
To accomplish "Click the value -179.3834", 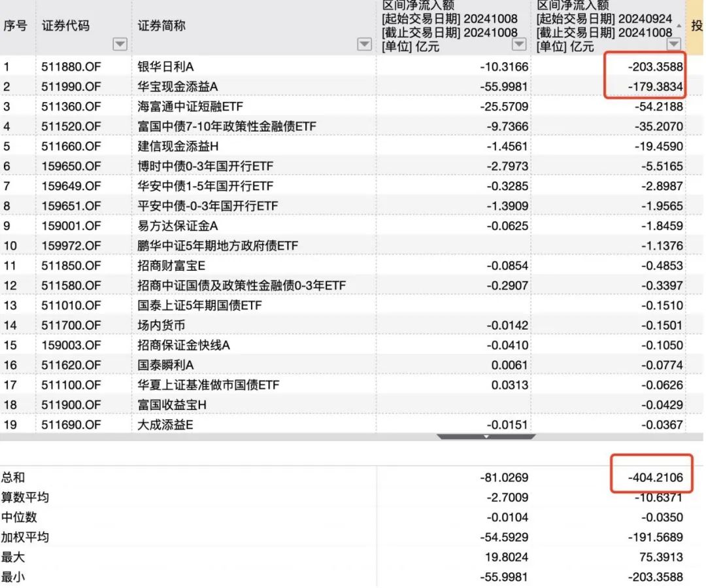I will 656,86.
